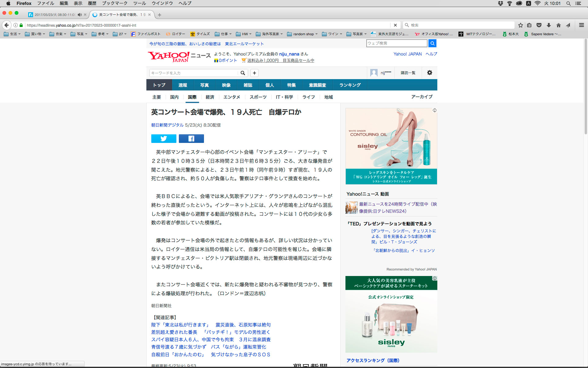Click the plus button beside keyword search

pyautogui.click(x=254, y=73)
